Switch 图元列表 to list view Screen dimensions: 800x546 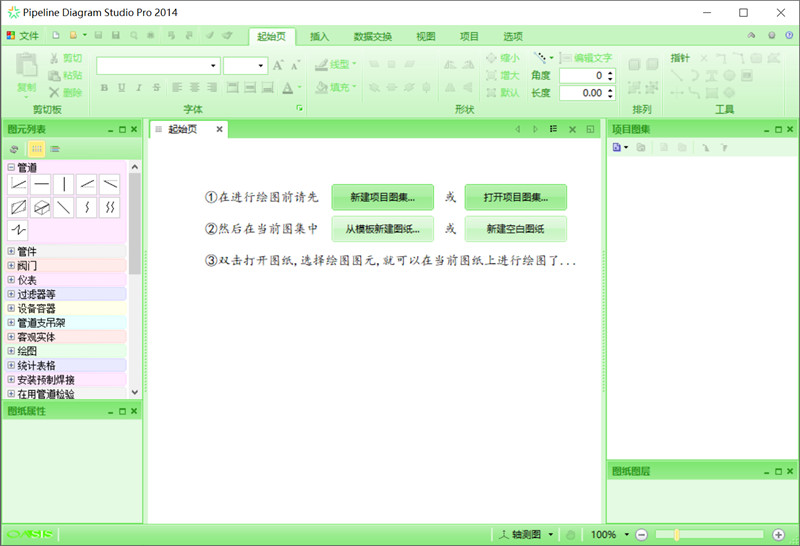[55, 149]
